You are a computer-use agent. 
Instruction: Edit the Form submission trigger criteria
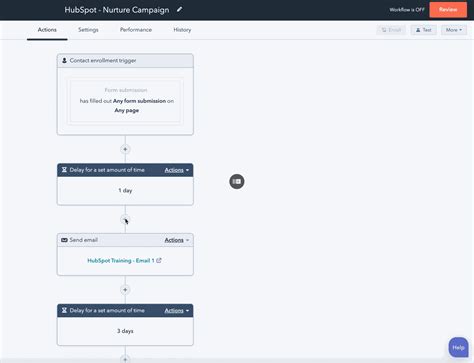click(125, 101)
